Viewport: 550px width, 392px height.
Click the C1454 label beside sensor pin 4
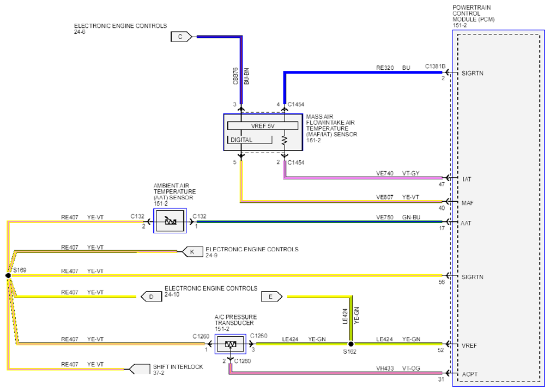295,104
